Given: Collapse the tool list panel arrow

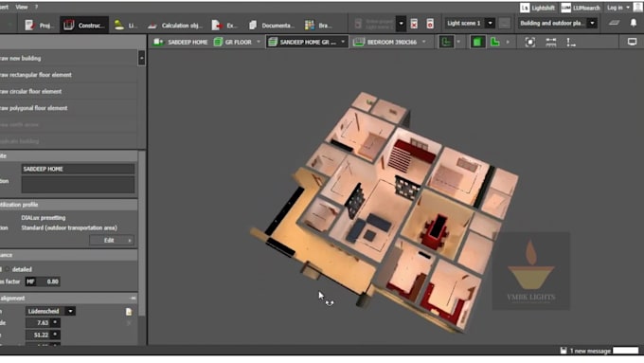Looking at the screenshot, I should [142, 58].
